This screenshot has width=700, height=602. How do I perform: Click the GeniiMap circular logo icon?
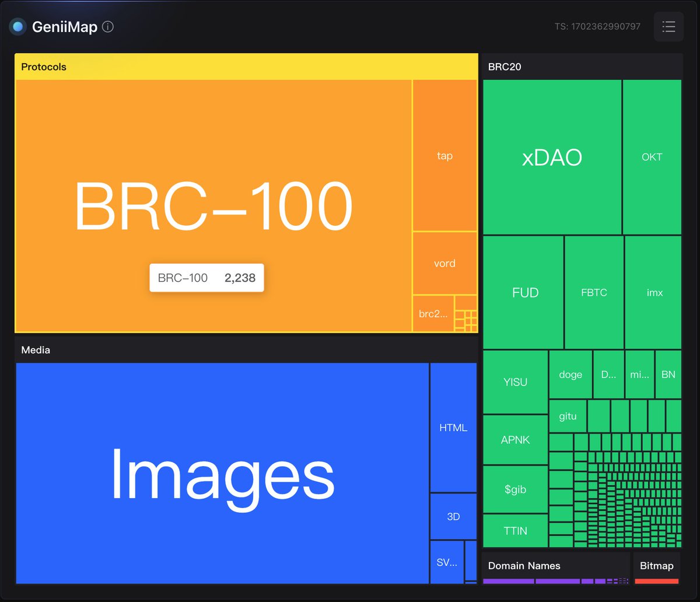pyautogui.click(x=17, y=26)
